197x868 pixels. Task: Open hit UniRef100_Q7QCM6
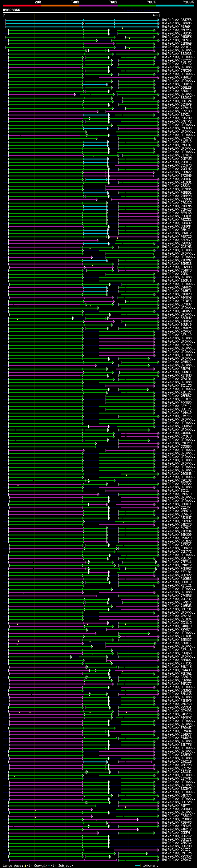click(x=176, y=23)
